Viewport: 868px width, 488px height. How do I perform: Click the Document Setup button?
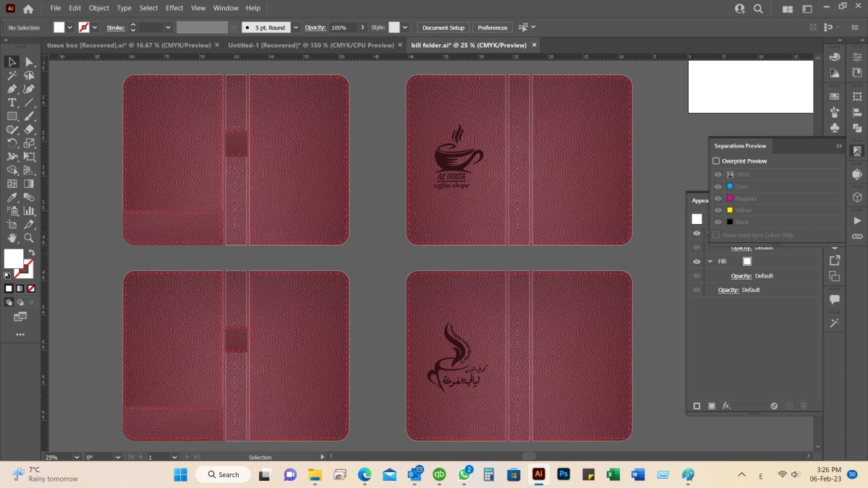point(443,27)
